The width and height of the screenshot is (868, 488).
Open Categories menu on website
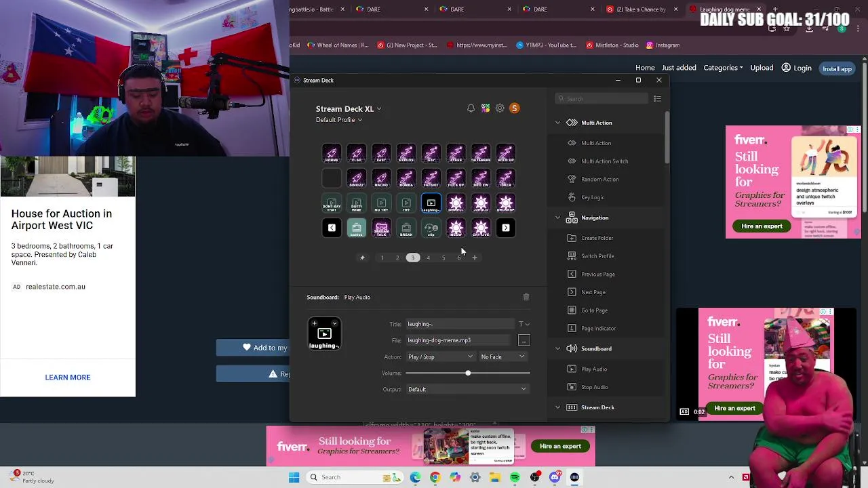pos(723,68)
